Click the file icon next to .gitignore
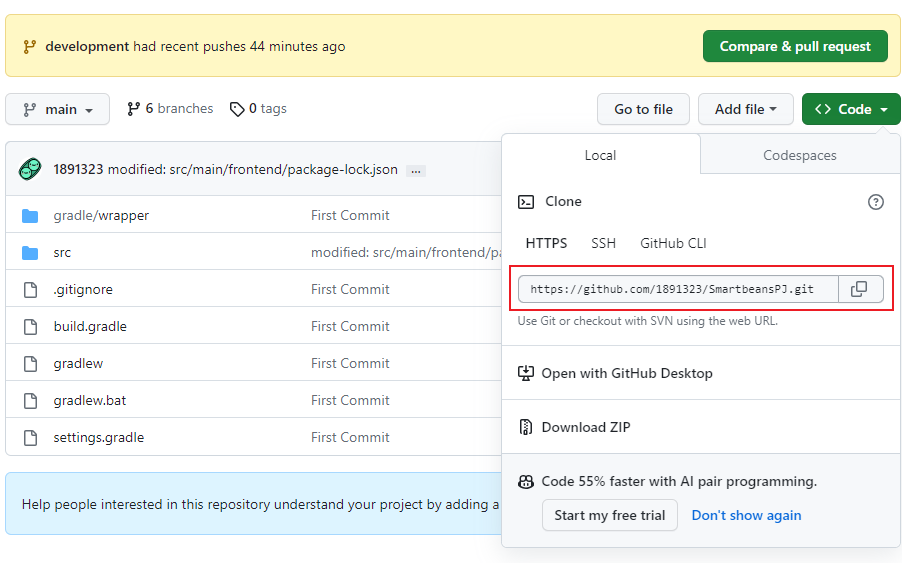 [x=30, y=290]
